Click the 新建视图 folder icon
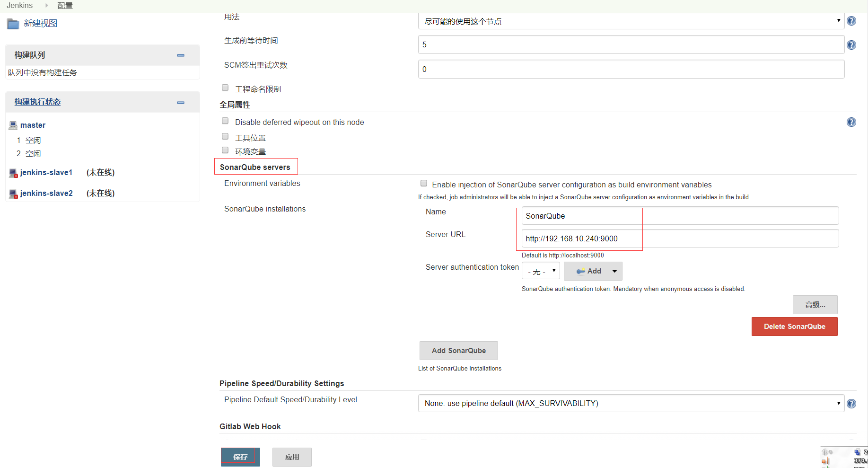The width and height of the screenshot is (868, 468). pyautogui.click(x=13, y=24)
